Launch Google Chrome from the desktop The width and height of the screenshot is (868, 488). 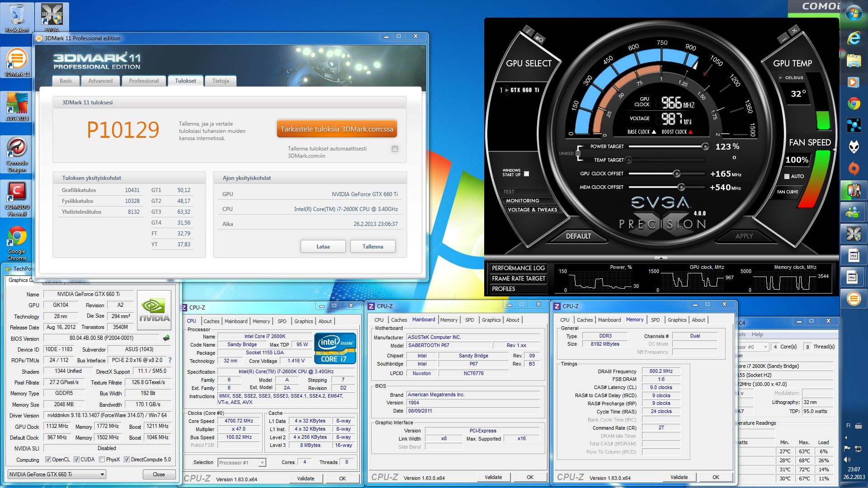pos(17,244)
